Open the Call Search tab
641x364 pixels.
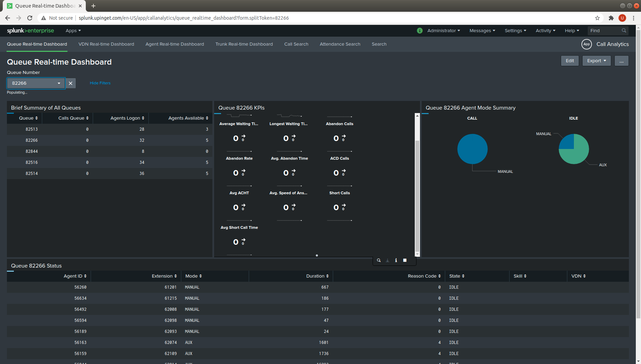[296, 44]
